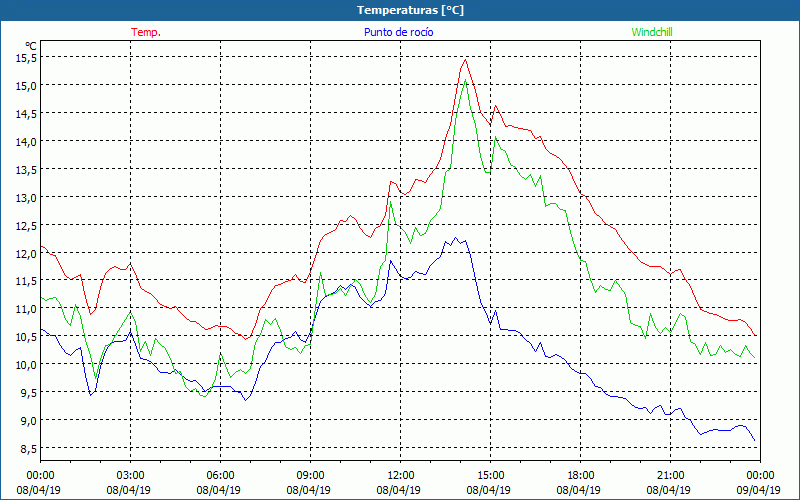
Task: Click the '10,5' y-axis value
Action: 27,337
